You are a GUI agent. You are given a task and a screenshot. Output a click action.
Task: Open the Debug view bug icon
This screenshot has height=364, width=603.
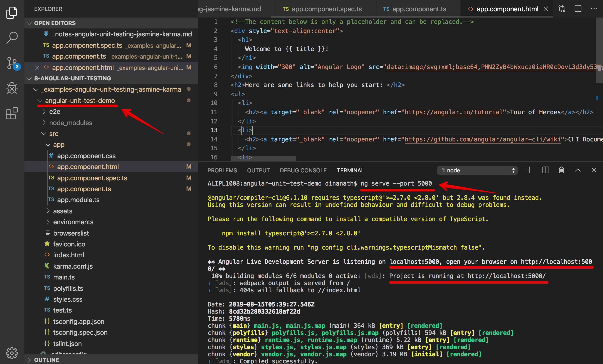tap(12, 88)
